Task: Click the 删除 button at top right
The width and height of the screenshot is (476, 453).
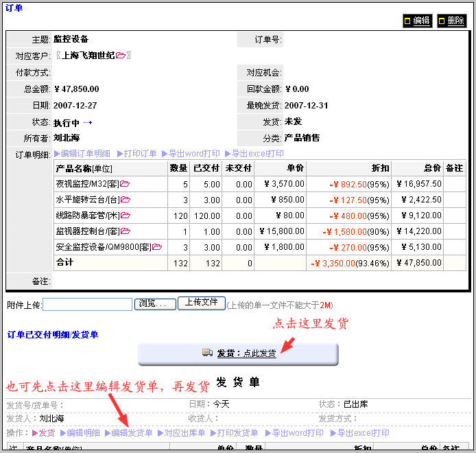Action: [451, 21]
